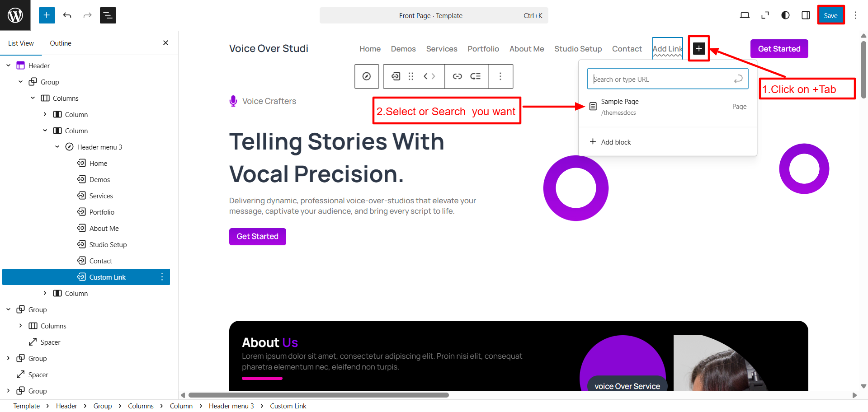Viewport: 868px width, 412px height.
Task: Switch to the Outline tab
Action: (61, 43)
